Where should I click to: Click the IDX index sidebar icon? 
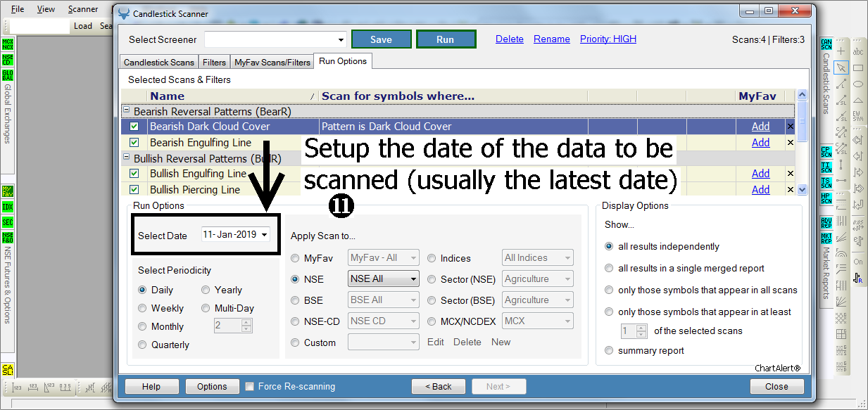click(x=8, y=207)
